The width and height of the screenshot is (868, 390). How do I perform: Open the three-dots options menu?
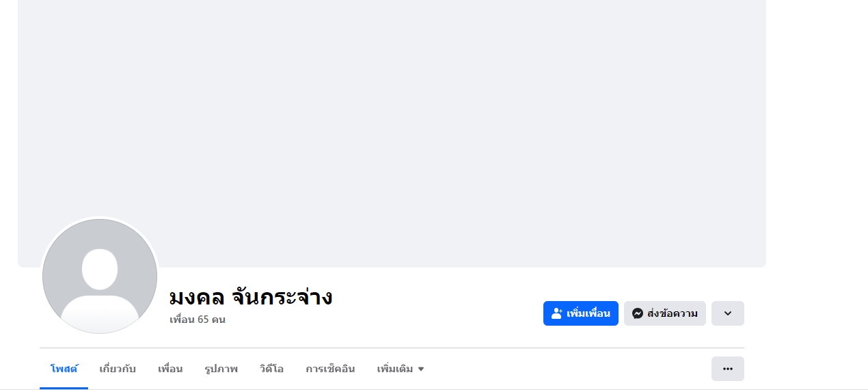click(727, 369)
